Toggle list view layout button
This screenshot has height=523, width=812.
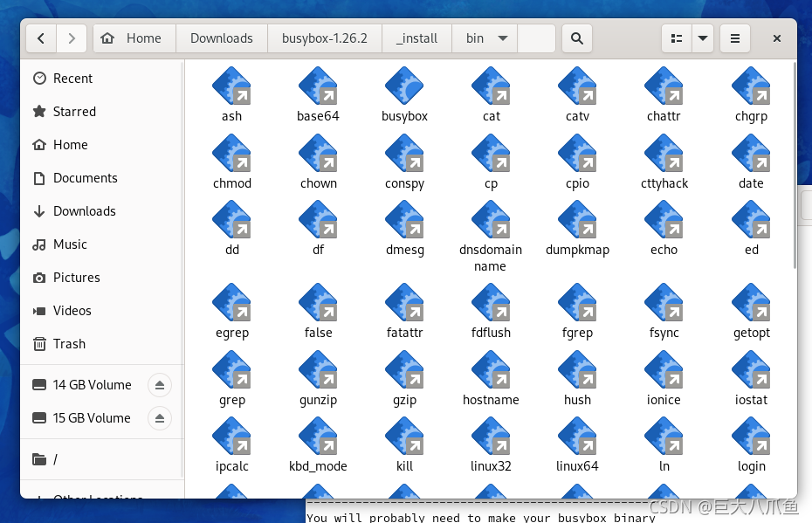coord(677,38)
